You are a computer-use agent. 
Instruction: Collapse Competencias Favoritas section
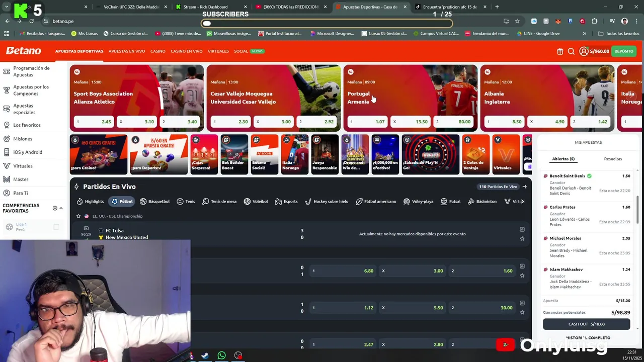pyautogui.click(x=61, y=208)
